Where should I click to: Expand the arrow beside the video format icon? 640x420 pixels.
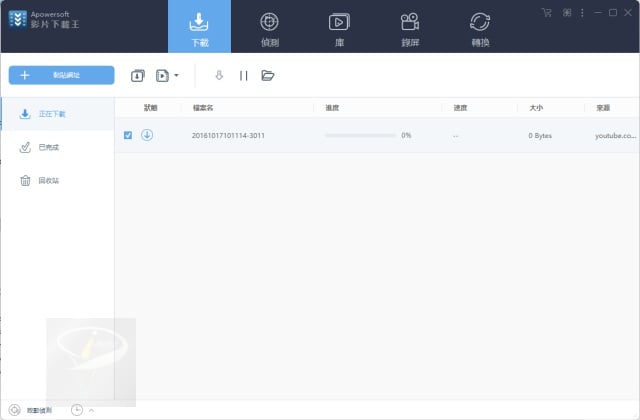click(x=176, y=75)
